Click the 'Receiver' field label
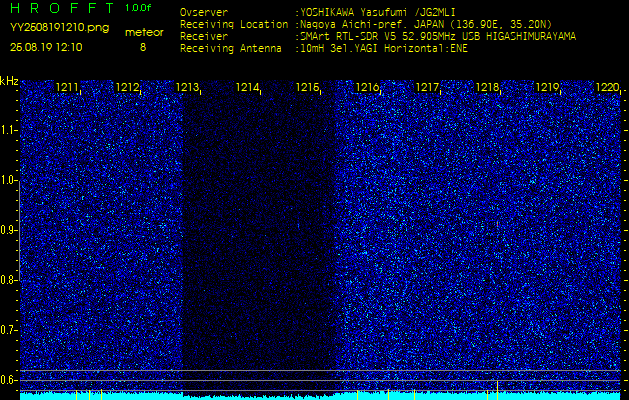The width and height of the screenshot is (629, 400). pos(204,37)
